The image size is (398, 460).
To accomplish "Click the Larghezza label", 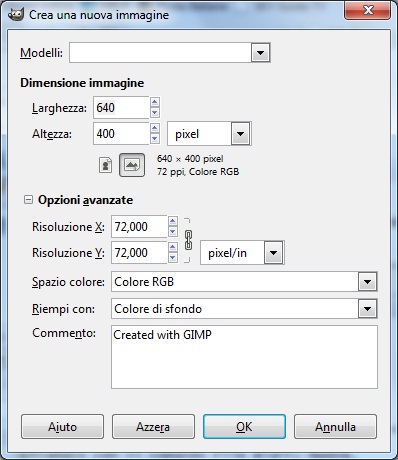I will [x=59, y=108].
